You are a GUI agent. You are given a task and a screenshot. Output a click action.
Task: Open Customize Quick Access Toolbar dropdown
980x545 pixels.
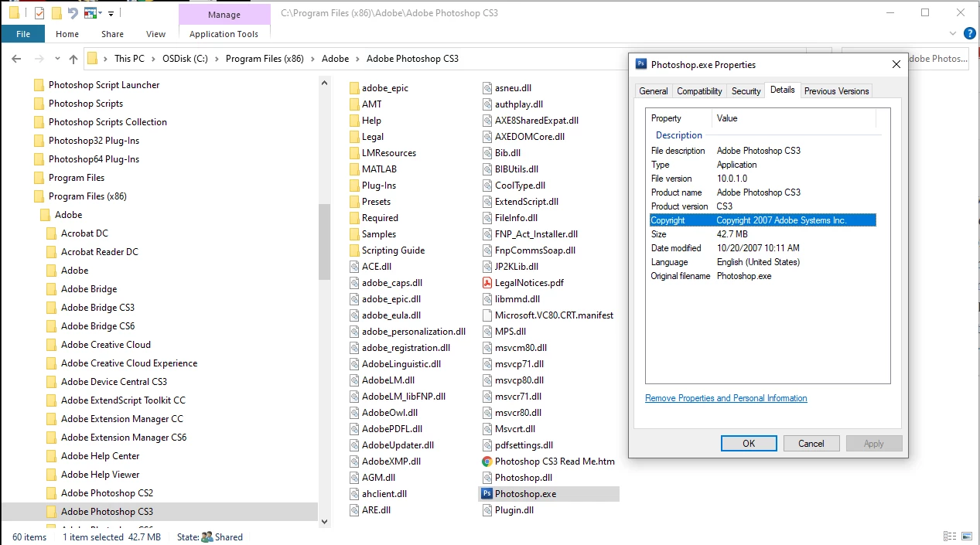(111, 13)
